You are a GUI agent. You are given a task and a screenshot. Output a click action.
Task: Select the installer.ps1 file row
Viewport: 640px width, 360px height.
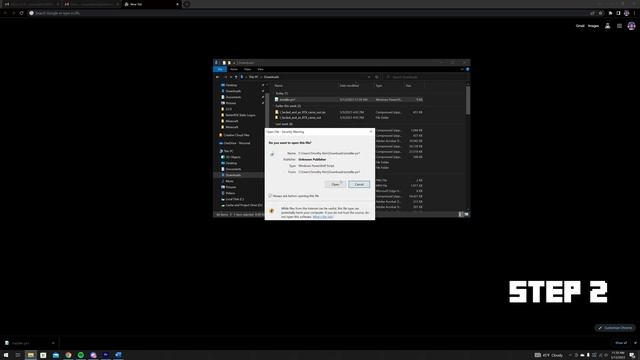pyautogui.click(x=349, y=100)
